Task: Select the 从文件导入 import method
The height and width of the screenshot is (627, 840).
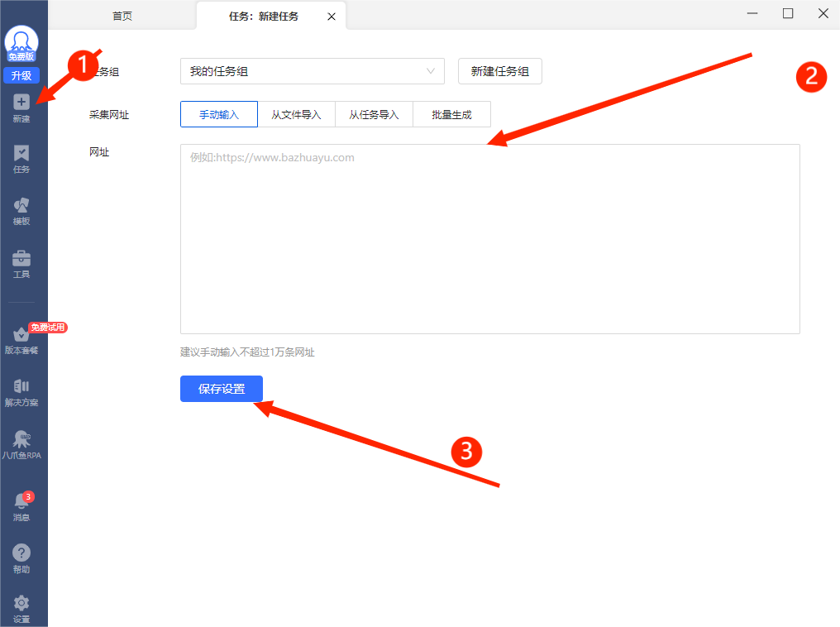Action: pos(297,113)
